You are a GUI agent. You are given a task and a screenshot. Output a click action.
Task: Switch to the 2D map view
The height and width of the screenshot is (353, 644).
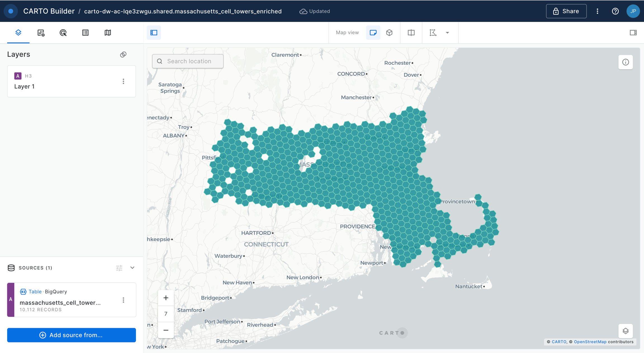point(373,33)
